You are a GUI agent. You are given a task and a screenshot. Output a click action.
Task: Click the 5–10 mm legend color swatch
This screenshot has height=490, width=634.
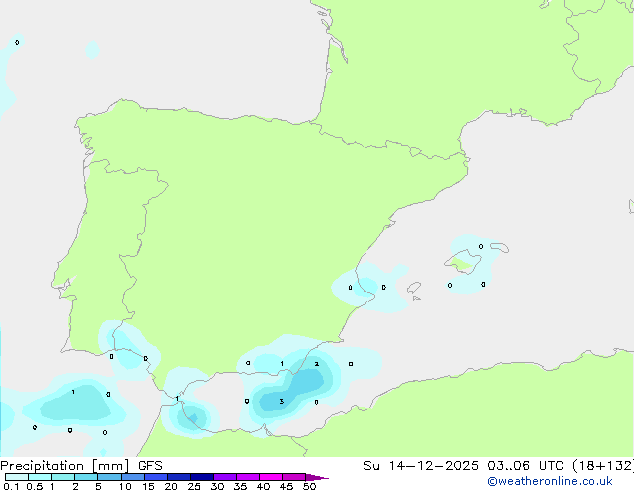coord(109,477)
